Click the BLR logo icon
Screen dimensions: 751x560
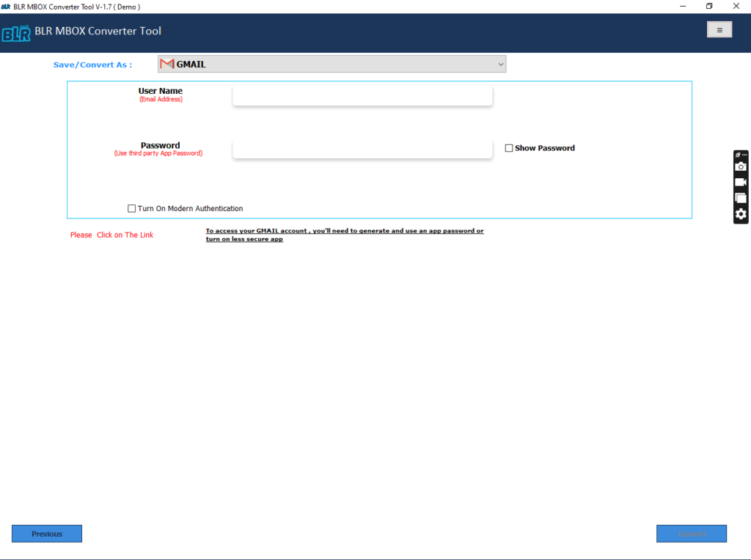point(16,33)
